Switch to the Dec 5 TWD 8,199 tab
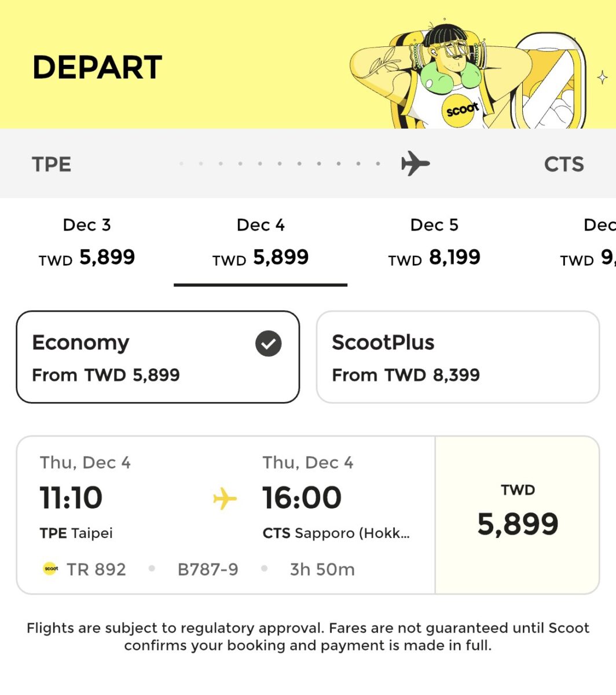The image size is (616, 695). click(x=434, y=243)
